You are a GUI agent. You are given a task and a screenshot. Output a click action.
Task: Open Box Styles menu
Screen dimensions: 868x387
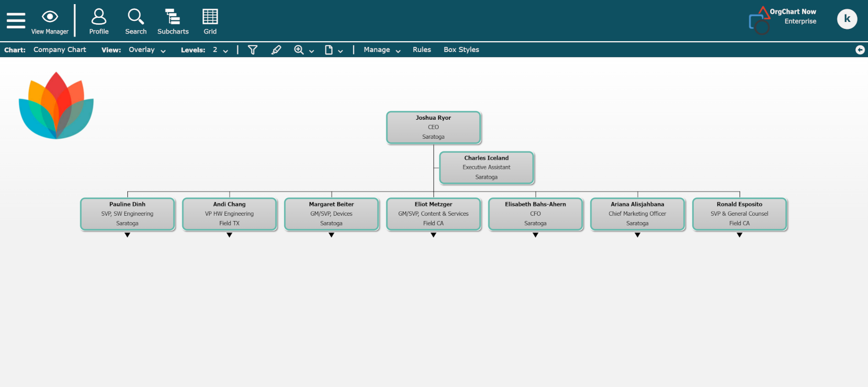pyautogui.click(x=461, y=50)
